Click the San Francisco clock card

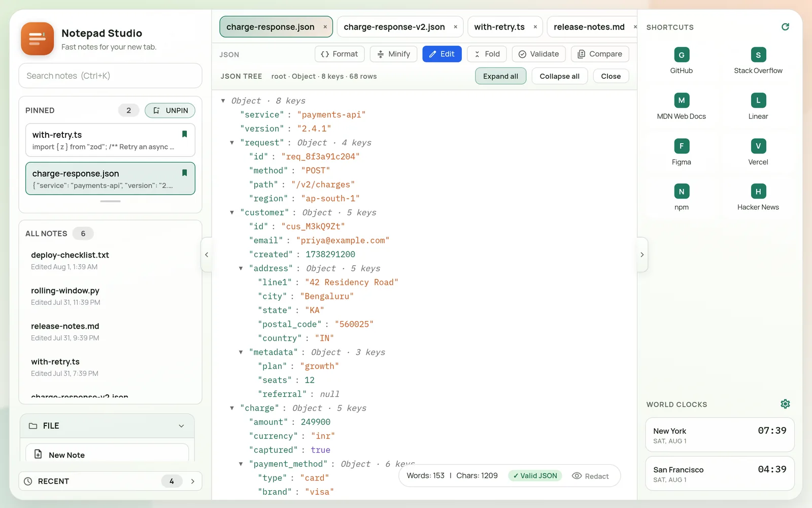pos(720,473)
